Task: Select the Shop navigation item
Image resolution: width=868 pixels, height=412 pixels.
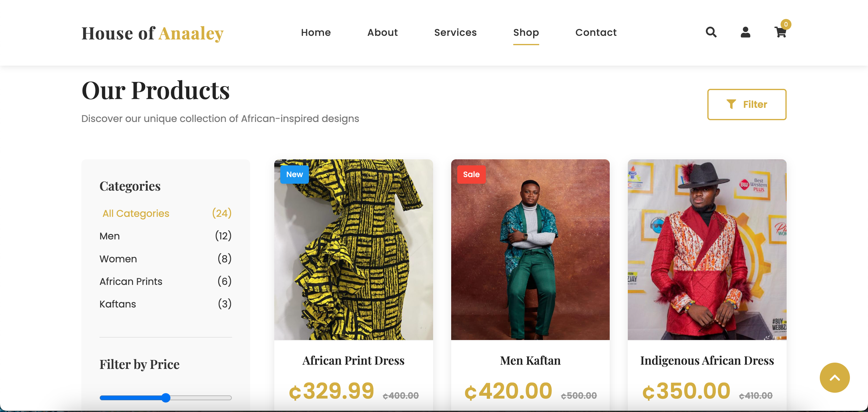Action: pyautogui.click(x=526, y=32)
